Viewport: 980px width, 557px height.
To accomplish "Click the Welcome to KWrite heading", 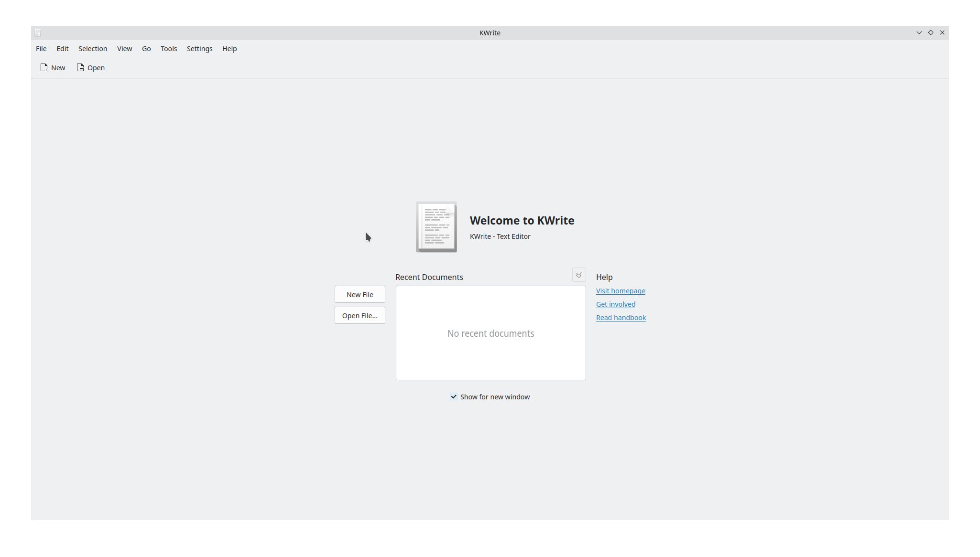I will tap(522, 221).
